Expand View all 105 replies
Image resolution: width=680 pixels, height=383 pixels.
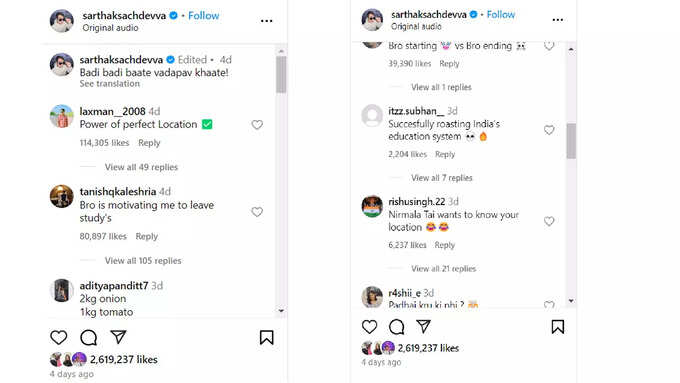(x=143, y=261)
